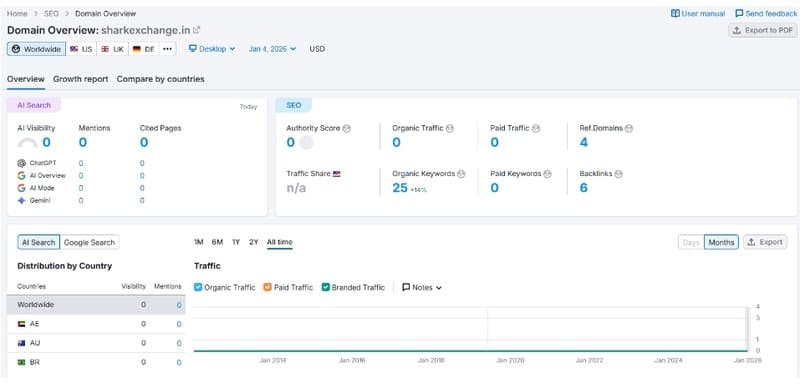Set chart range to 6M

(x=217, y=242)
